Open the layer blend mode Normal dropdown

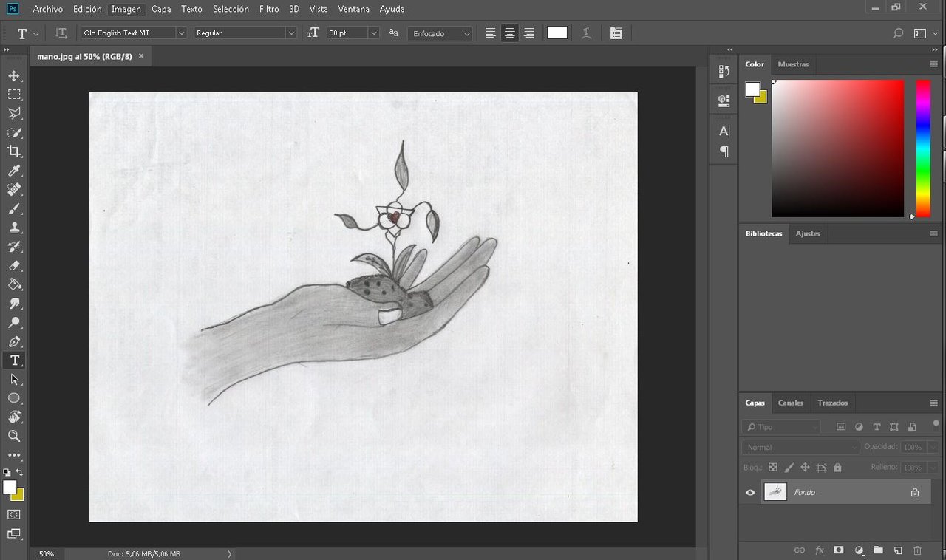[x=800, y=447]
